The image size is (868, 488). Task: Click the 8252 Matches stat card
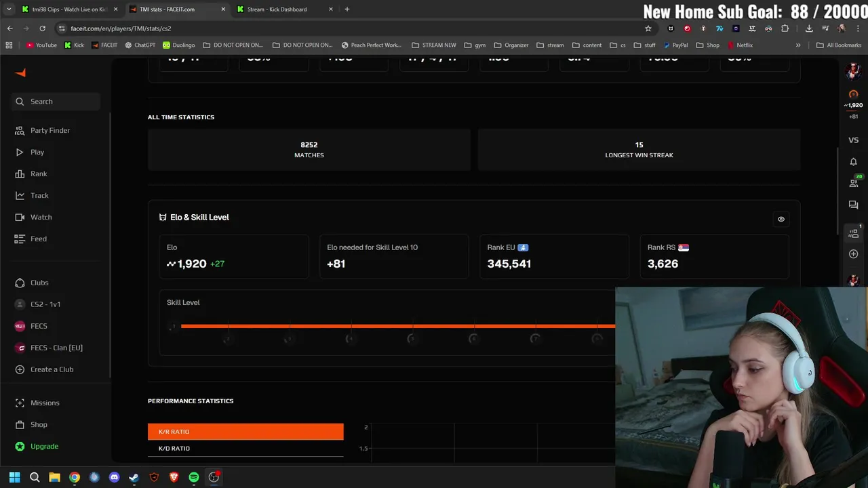pyautogui.click(x=309, y=150)
